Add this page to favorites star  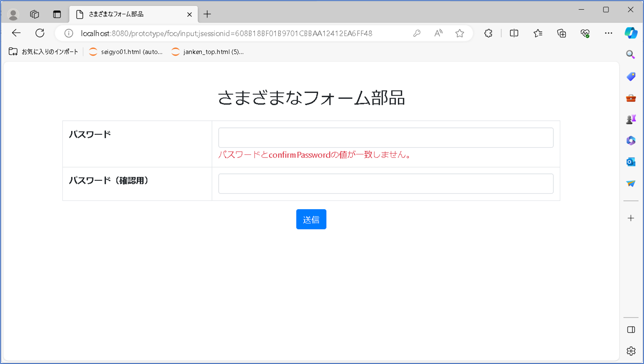[x=460, y=33]
